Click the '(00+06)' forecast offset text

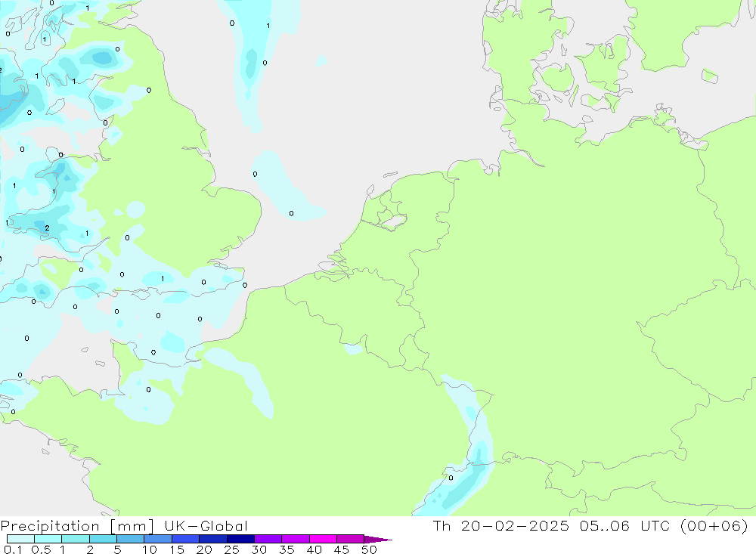(x=714, y=525)
